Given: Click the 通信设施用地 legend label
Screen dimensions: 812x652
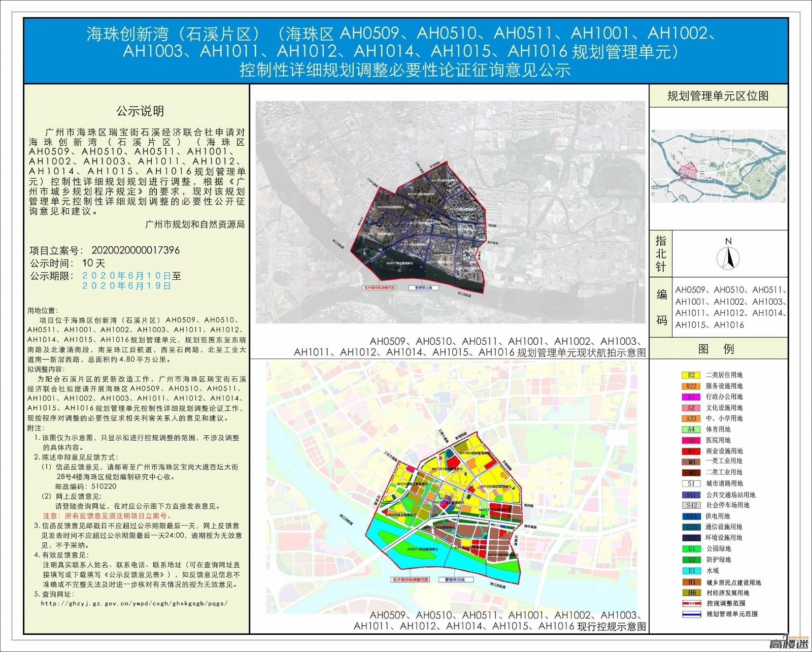Looking at the screenshot, I should click(724, 527).
